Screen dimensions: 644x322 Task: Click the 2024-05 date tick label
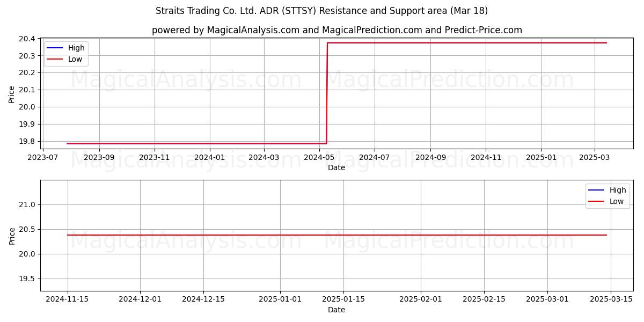(319, 158)
